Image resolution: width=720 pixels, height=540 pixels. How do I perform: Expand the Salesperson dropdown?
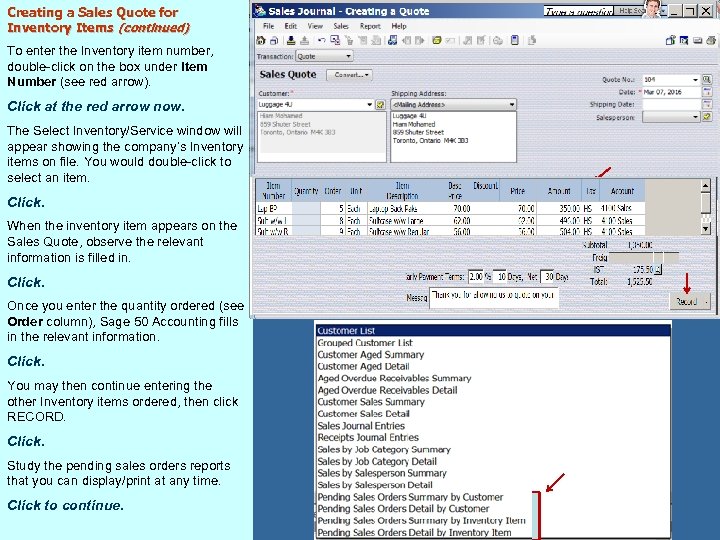coord(695,117)
